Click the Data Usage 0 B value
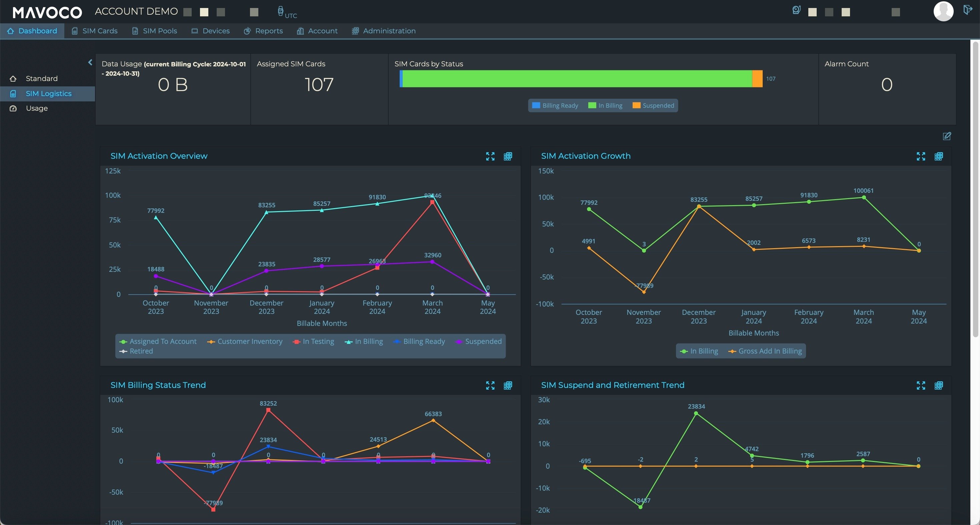 pyautogui.click(x=173, y=84)
